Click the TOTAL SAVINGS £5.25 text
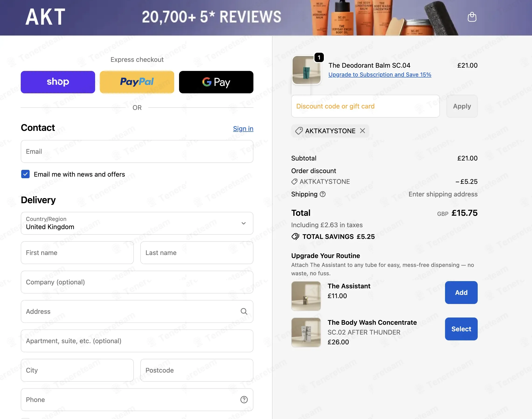532x419 pixels. [x=339, y=237]
